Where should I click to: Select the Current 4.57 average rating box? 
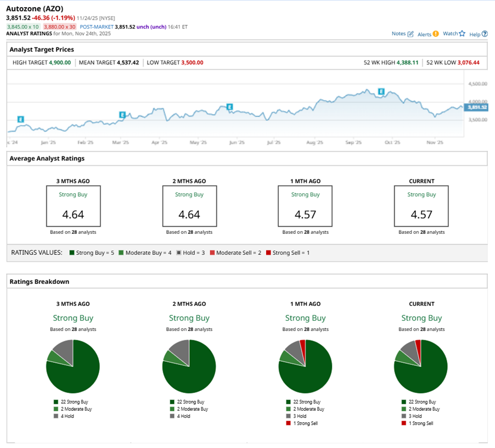421,206
